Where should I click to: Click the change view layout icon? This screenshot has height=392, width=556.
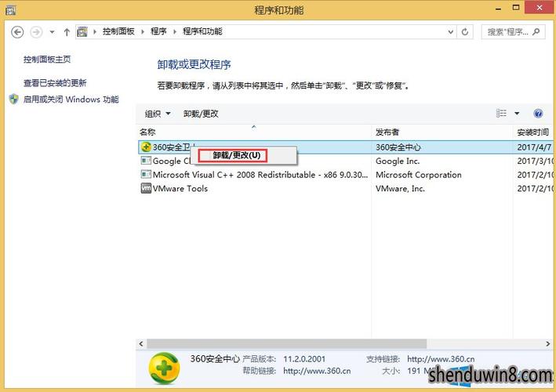502,114
